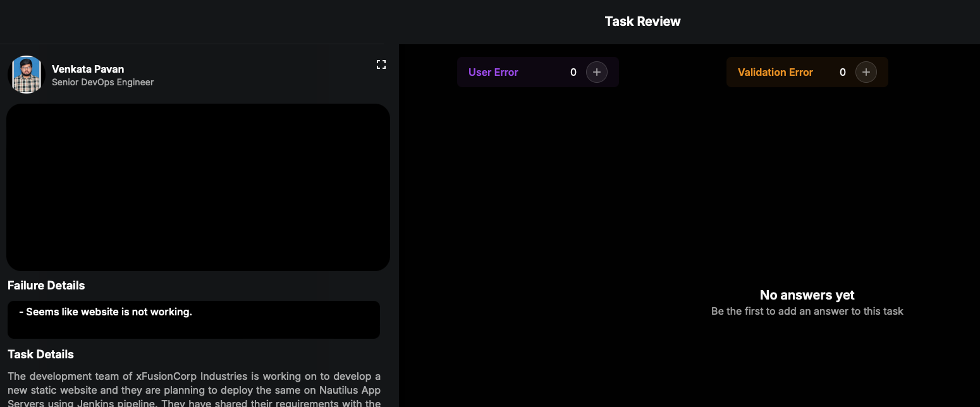Viewport: 980px width, 407px height.
Task: Select the User Error label
Action: point(493,72)
